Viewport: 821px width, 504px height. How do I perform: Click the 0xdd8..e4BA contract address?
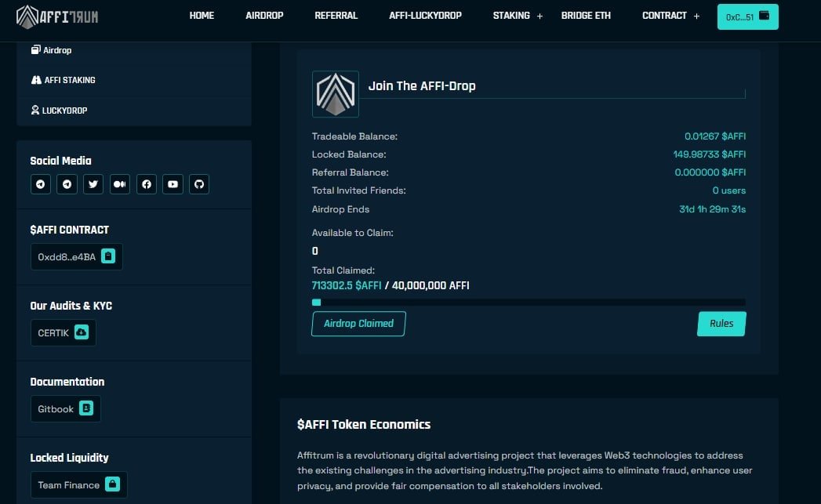pos(67,257)
